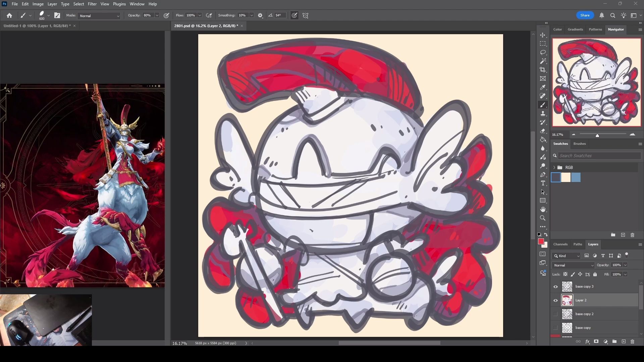This screenshot has height=362, width=644.
Task: Select the Crop tool
Action: click(x=543, y=70)
